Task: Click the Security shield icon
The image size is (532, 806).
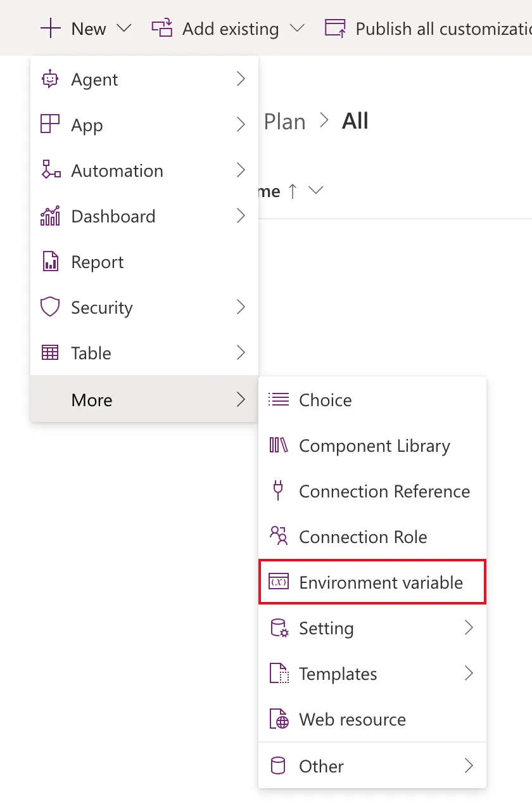Action: point(50,307)
